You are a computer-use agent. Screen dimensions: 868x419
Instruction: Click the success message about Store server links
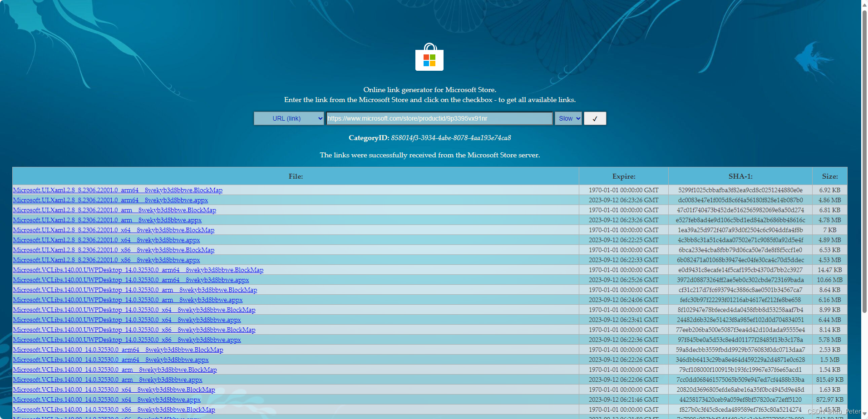click(429, 155)
